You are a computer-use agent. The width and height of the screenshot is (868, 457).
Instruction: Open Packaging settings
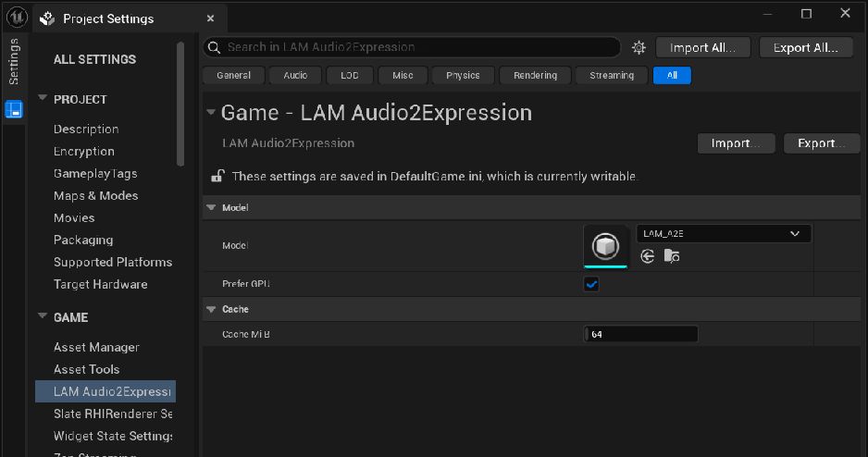[x=83, y=240]
